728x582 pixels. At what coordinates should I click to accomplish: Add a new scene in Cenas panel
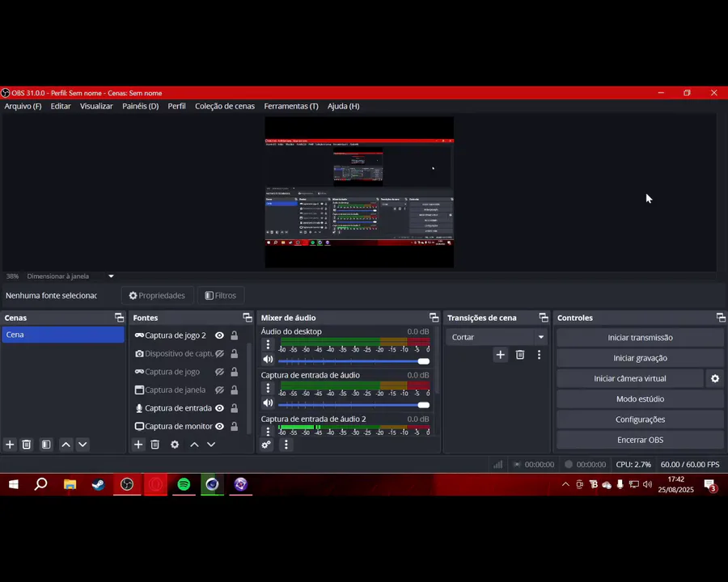[10, 445]
